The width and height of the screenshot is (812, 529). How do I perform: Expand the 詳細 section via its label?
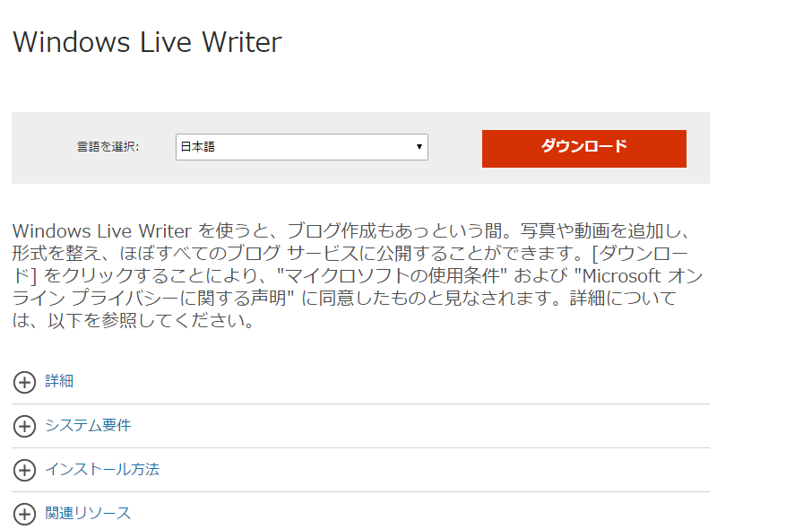click(59, 381)
